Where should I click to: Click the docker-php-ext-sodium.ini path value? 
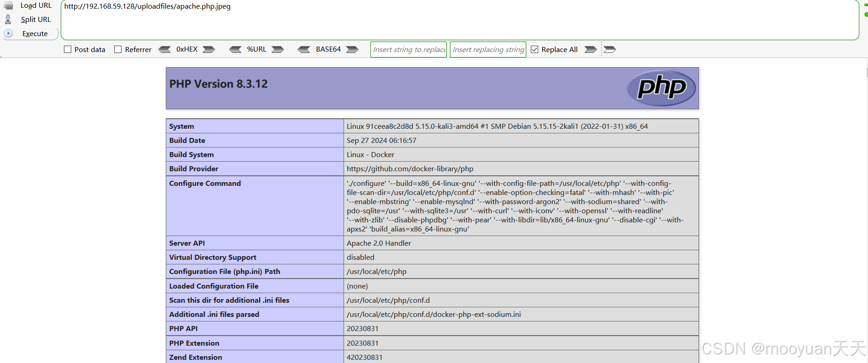click(x=434, y=315)
